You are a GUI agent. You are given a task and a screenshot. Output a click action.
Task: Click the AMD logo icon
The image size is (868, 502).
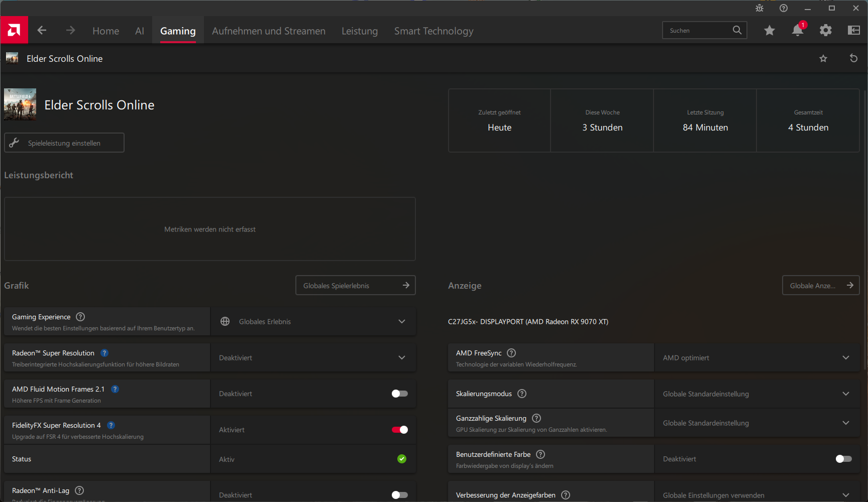pos(14,30)
